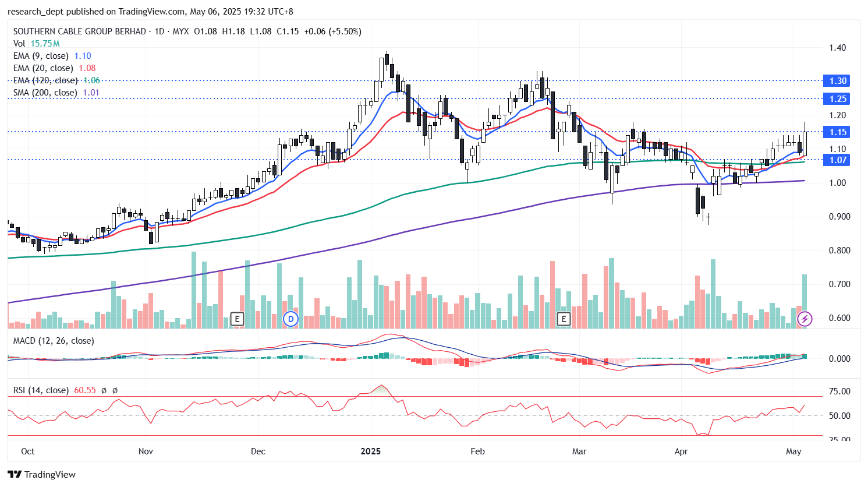Select the SMA (200, close) indicator legend
868x487 pixels.
(x=56, y=93)
